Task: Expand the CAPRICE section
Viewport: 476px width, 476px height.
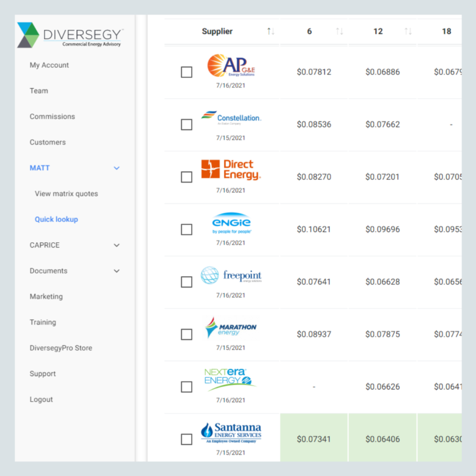Action: point(117,245)
